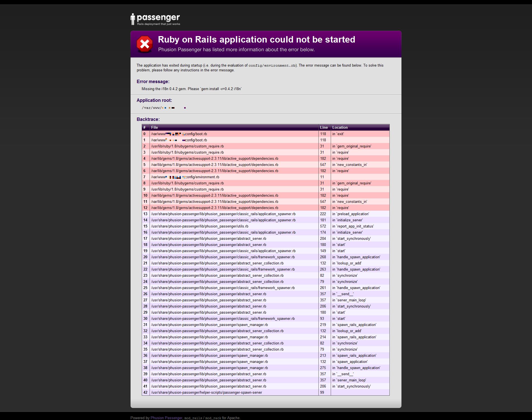532x420 pixels.
Task: Click the 'Application root:' heading
Action: click(154, 100)
